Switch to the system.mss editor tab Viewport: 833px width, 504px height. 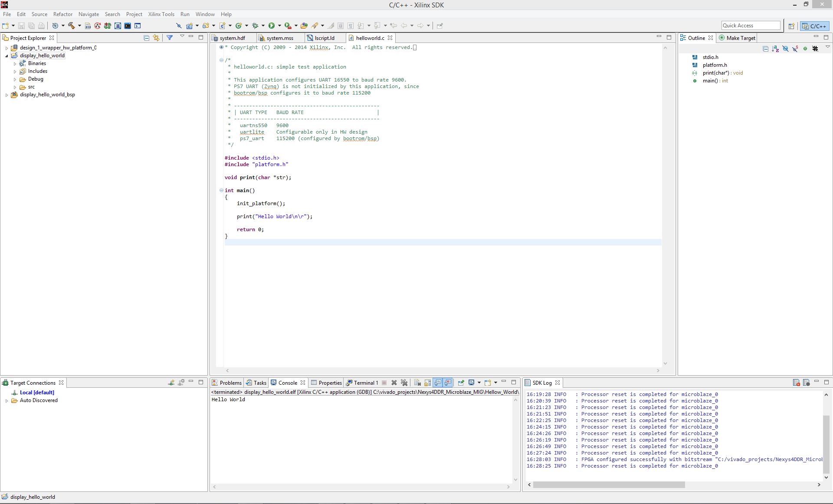tap(279, 38)
